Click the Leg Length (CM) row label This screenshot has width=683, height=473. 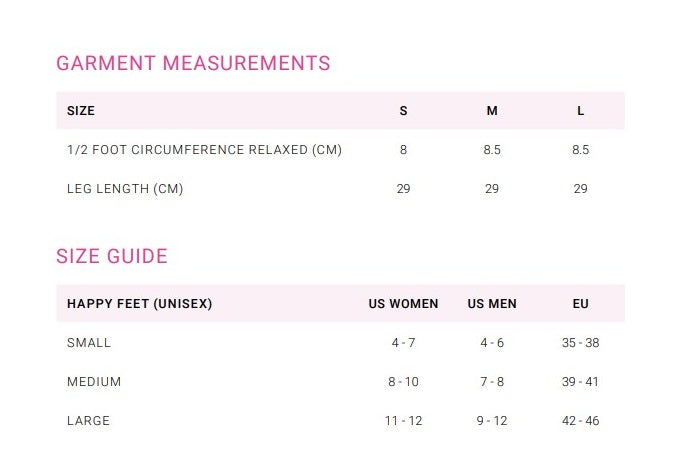(x=125, y=189)
